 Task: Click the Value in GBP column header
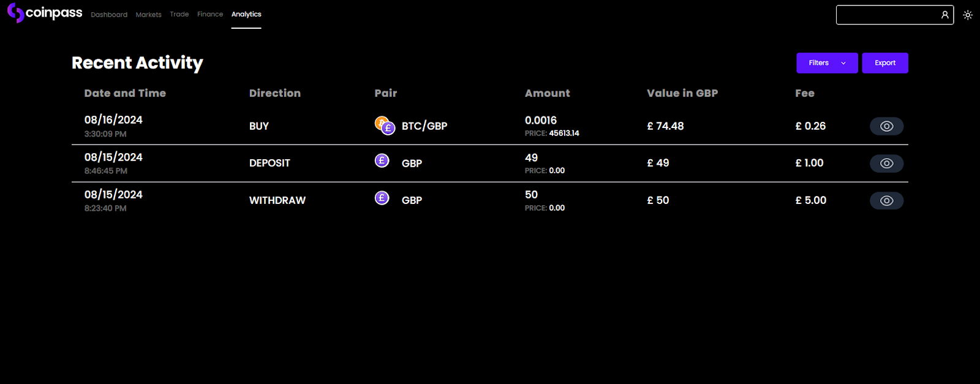[x=682, y=93]
